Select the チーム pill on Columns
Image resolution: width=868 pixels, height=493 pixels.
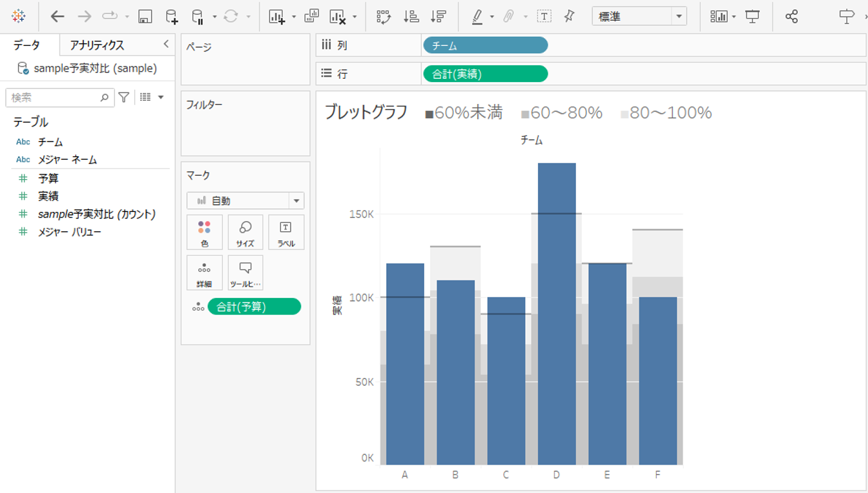click(x=485, y=45)
